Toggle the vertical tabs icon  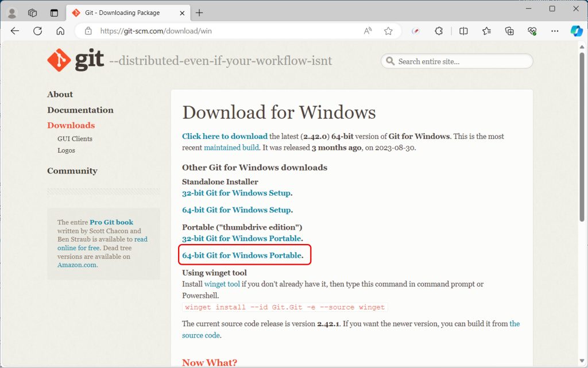[54, 13]
